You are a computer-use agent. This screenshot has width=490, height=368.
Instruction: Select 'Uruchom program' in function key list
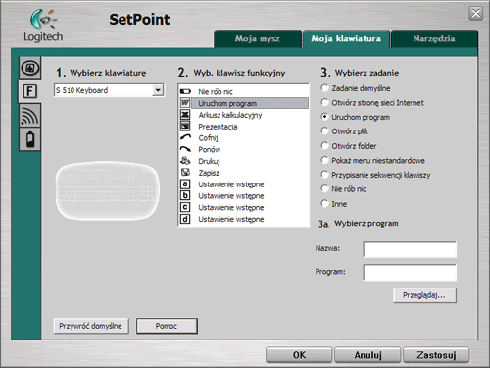(243, 103)
